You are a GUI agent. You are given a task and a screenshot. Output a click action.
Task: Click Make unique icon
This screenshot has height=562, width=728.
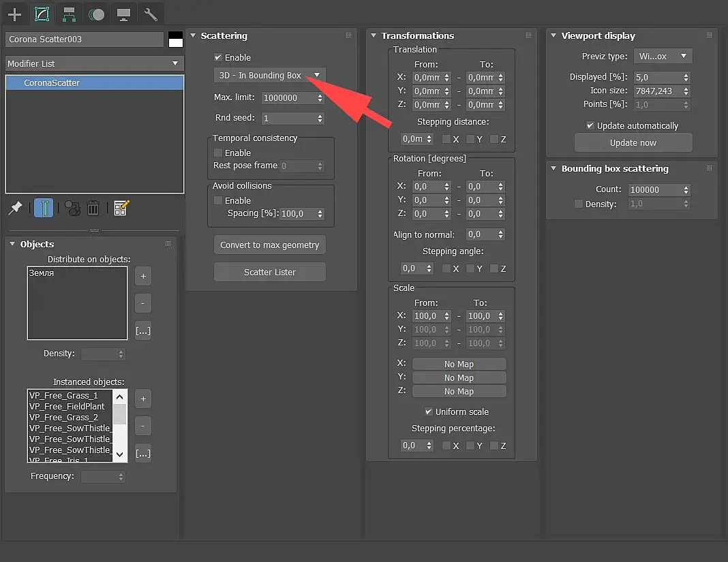tap(72, 208)
